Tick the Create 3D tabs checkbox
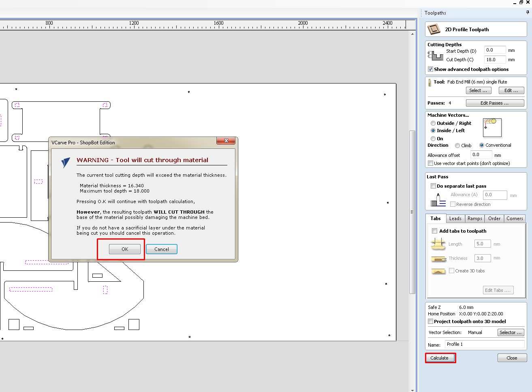Screen dimensions: 532x392 (x=451, y=271)
